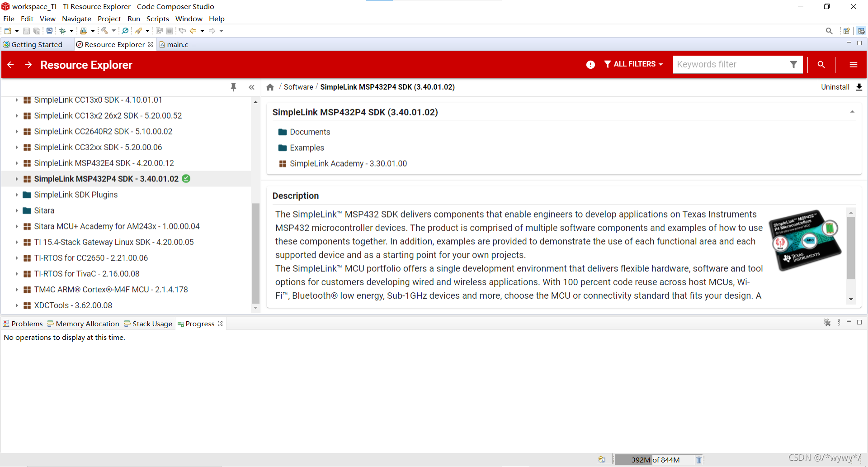The width and height of the screenshot is (868, 467).
Task: Click the blue search magnifier toolbar icon
Action: click(125, 31)
